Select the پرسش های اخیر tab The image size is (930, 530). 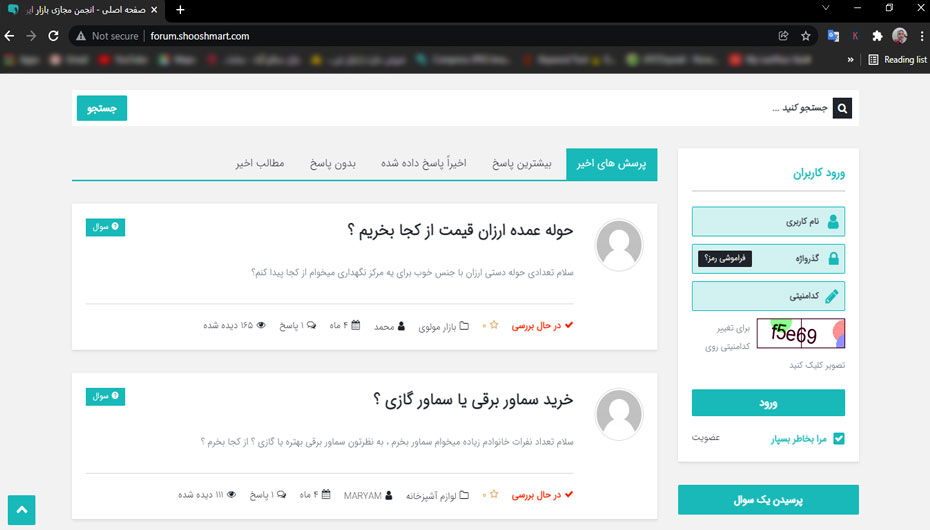pyautogui.click(x=611, y=164)
